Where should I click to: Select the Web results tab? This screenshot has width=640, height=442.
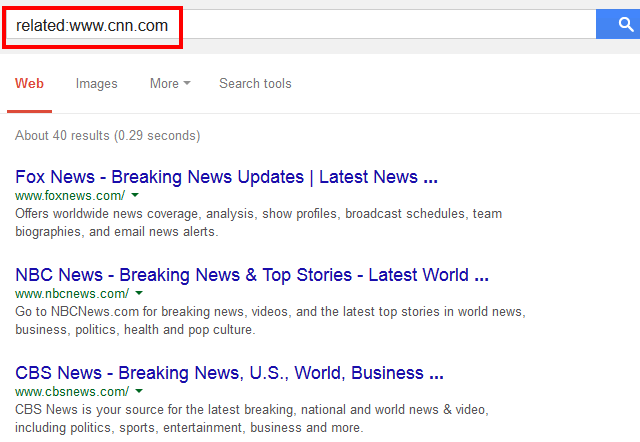(x=29, y=84)
